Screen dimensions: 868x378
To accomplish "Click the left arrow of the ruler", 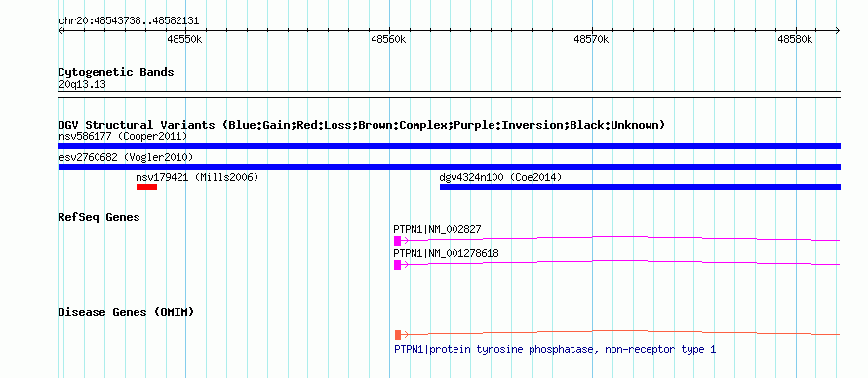I will [x=61, y=30].
